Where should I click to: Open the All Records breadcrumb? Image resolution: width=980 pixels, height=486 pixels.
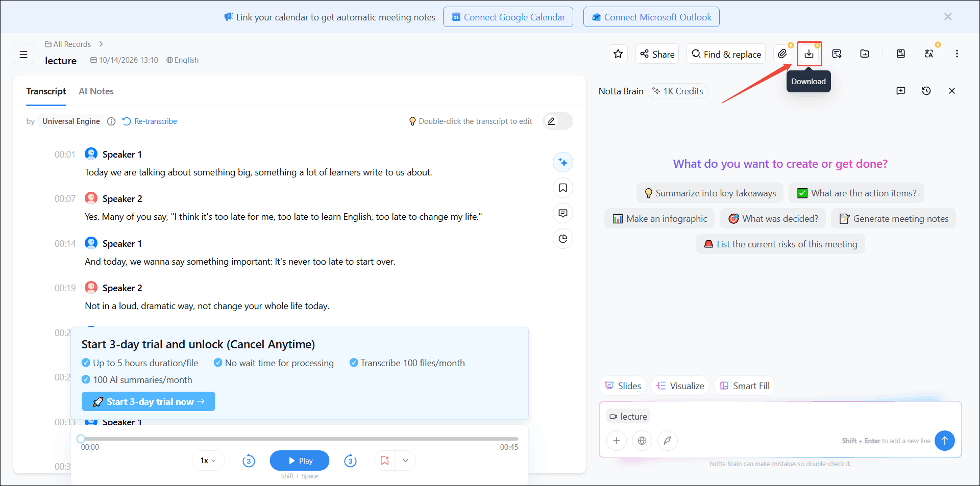coord(68,44)
